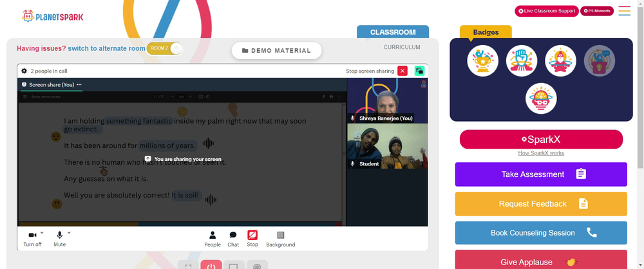Open the hamburger menu
Screen dimensions: 644x269
click(x=624, y=11)
